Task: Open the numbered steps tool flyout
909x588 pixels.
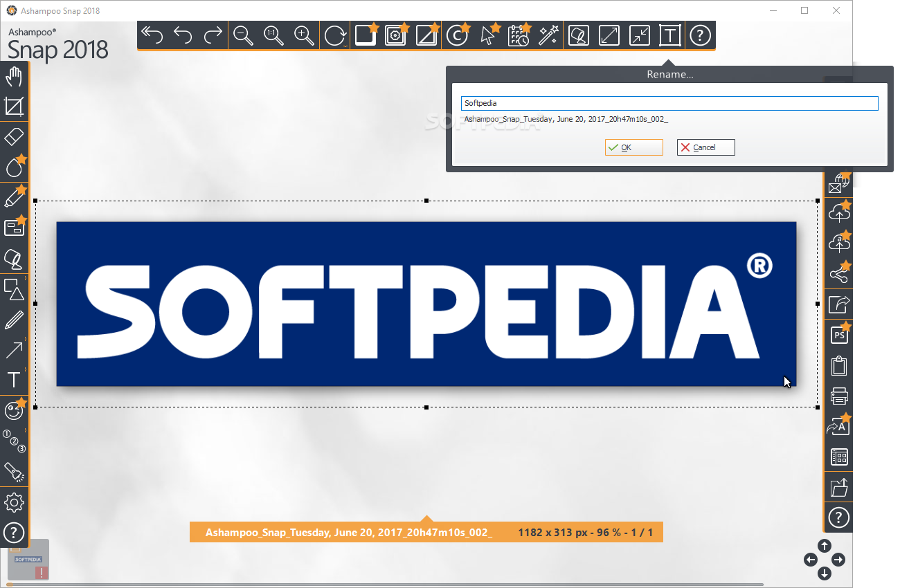Action: pos(14,441)
